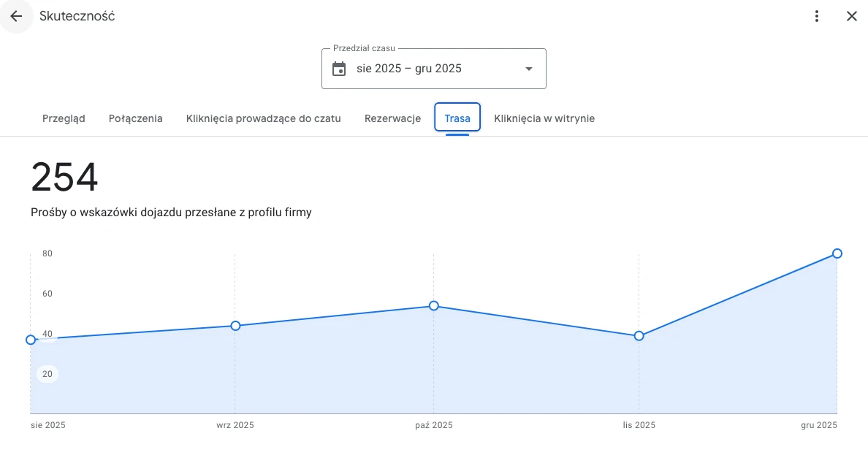The height and width of the screenshot is (458, 868).
Task: Click the calendar icon in the date range field
Action: click(x=339, y=69)
